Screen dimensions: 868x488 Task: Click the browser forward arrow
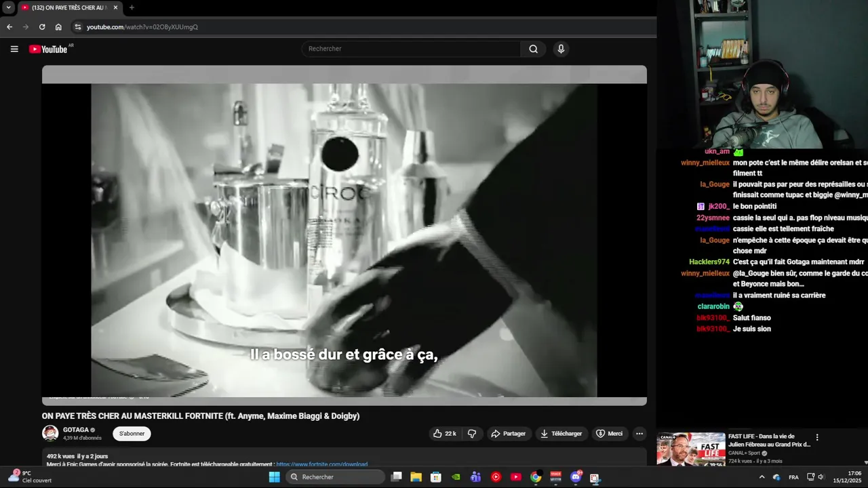pyautogui.click(x=26, y=27)
